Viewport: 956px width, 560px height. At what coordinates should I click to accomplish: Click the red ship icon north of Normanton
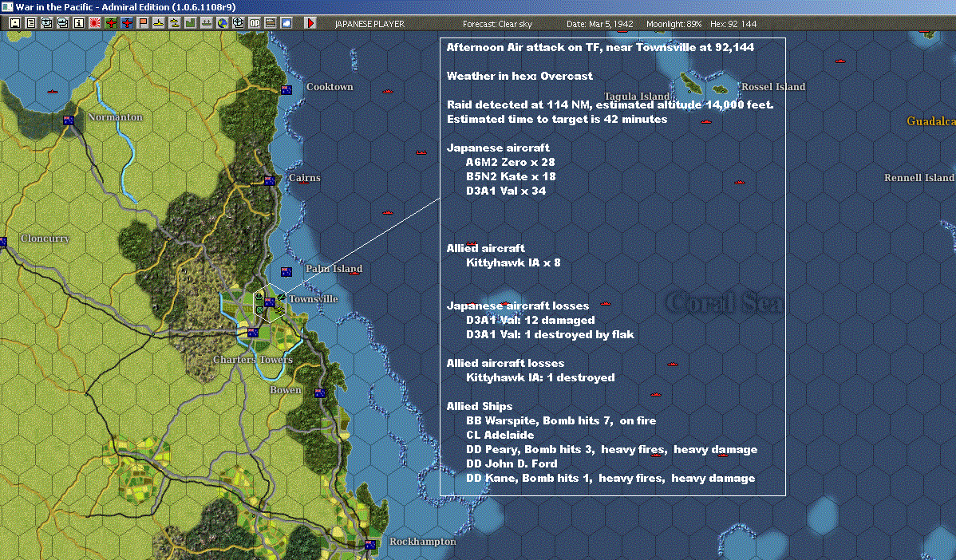[53, 92]
